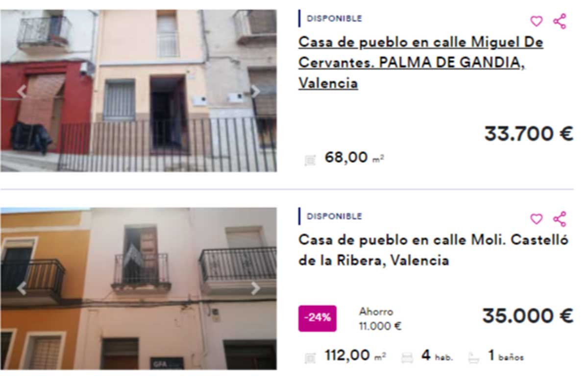Show previous photo of calle Moli house
588x379 pixels.
pyautogui.click(x=22, y=288)
